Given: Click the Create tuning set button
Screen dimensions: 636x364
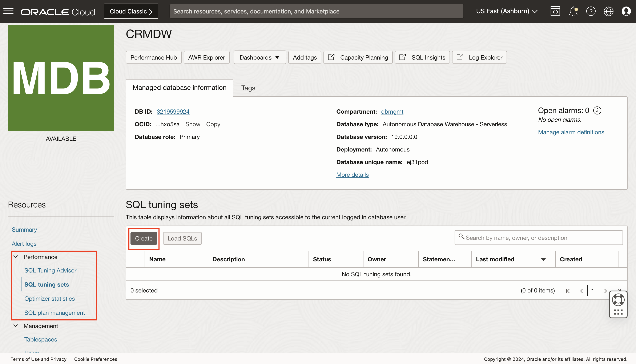Looking at the screenshot, I should click(144, 239).
